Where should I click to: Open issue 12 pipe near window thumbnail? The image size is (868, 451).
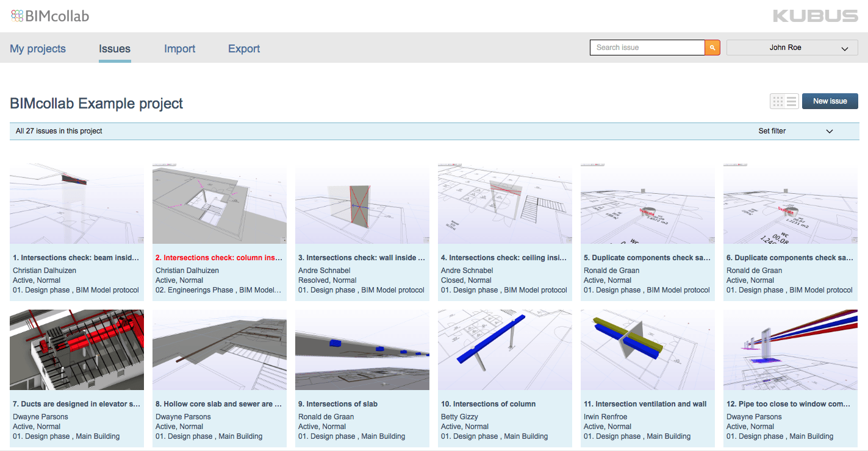pos(791,350)
